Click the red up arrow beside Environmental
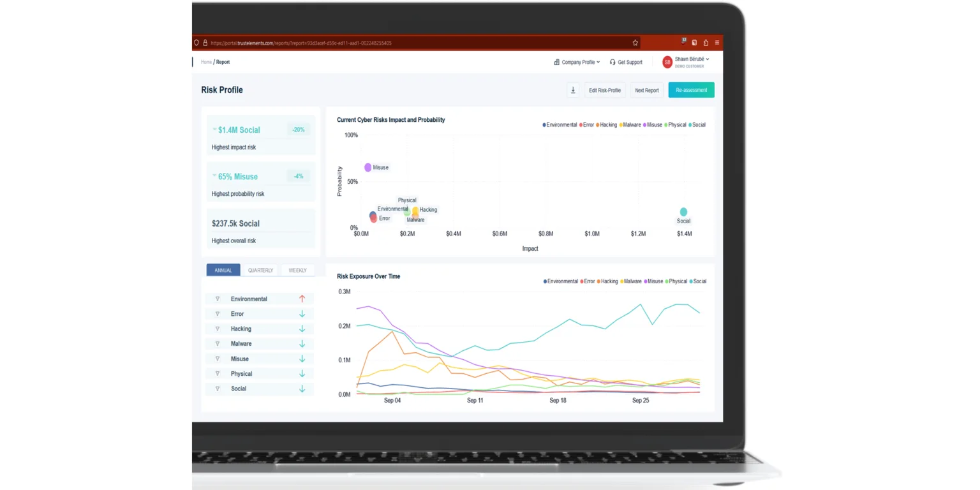 302,299
